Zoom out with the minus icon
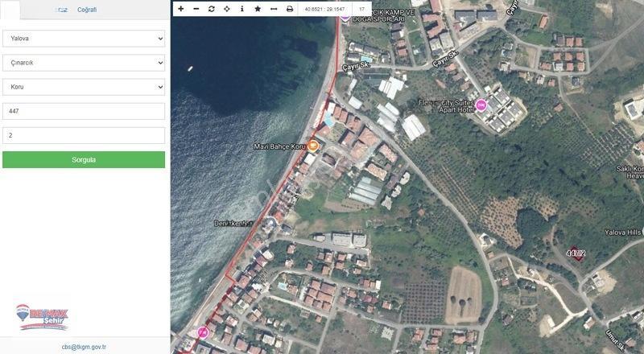The height and width of the screenshot is (354, 644). coord(196,9)
